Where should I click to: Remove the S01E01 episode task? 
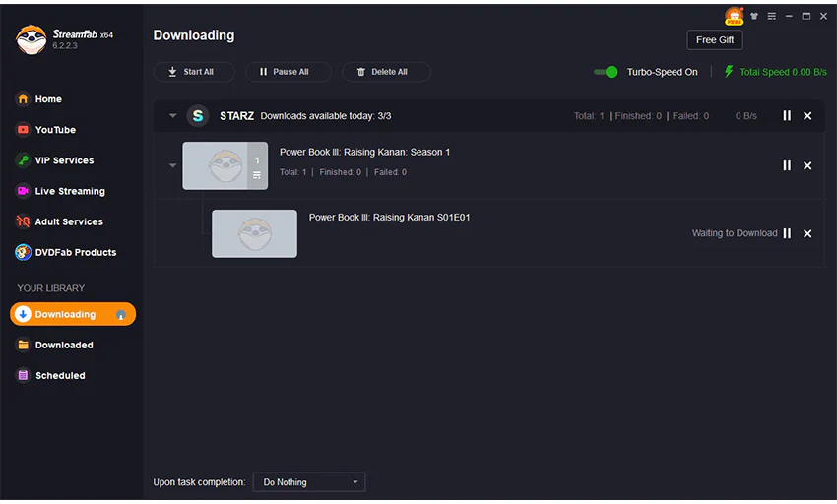[x=807, y=234]
